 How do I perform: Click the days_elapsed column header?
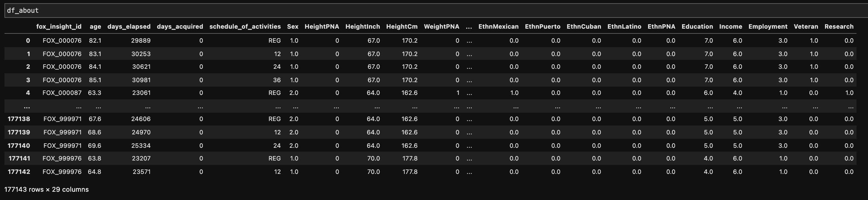pos(129,27)
